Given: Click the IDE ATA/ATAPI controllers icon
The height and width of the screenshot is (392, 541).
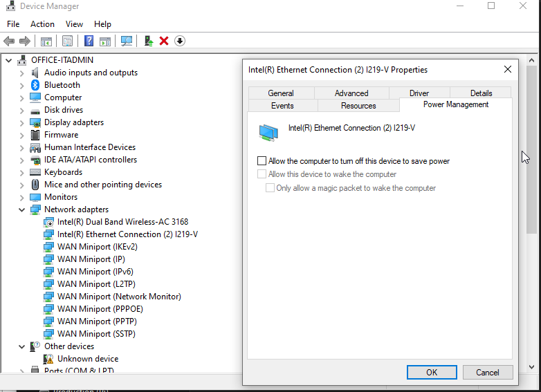Looking at the screenshot, I should [x=35, y=160].
